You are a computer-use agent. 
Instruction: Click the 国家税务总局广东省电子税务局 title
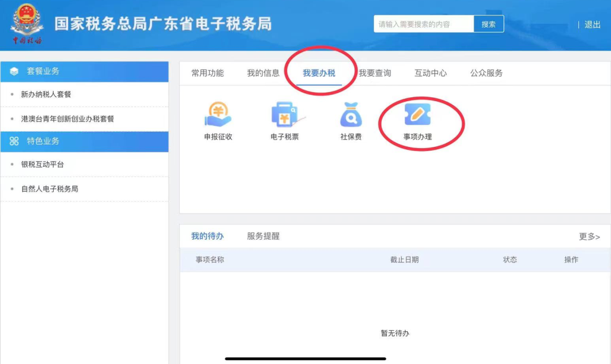pos(163,24)
